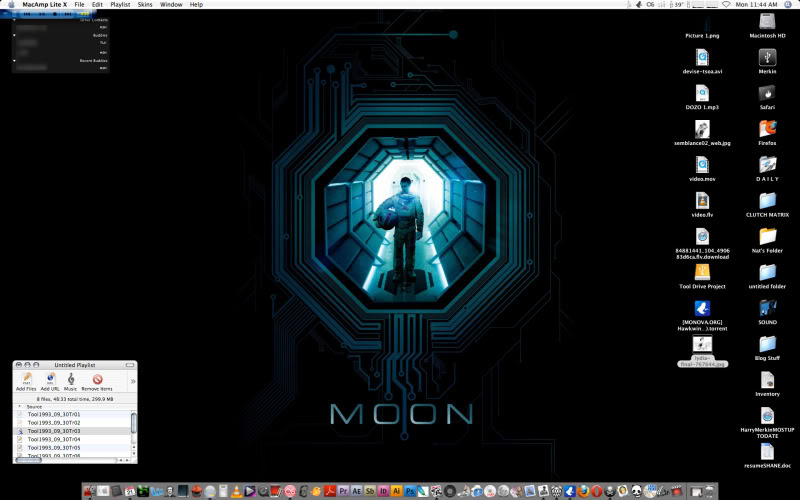
Task: Select the Inventory document icon
Action: tap(767, 380)
